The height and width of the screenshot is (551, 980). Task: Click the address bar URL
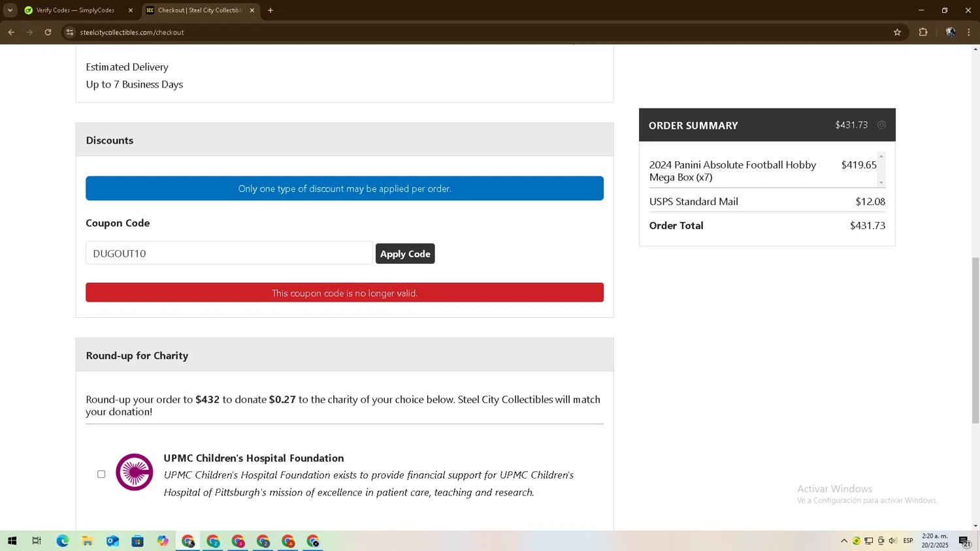coord(132,32)
